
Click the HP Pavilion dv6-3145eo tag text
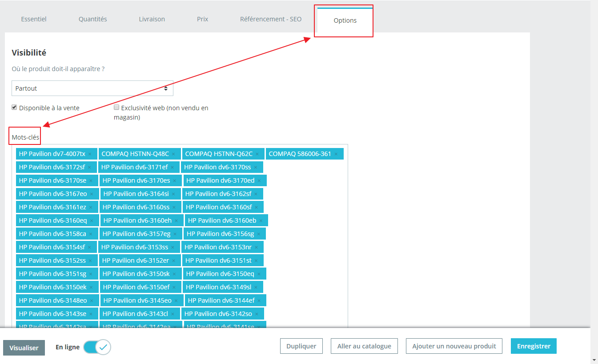tap(137, 300)
